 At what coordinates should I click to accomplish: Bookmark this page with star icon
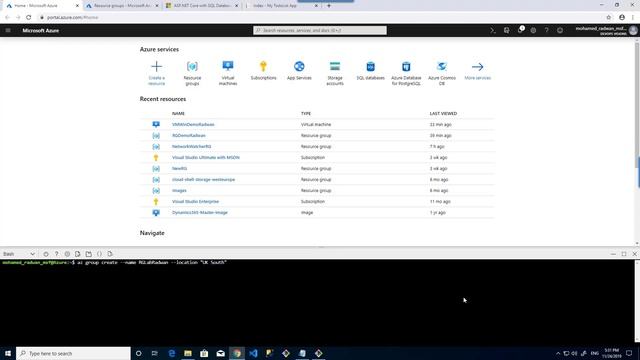click(x=609, y=18)
